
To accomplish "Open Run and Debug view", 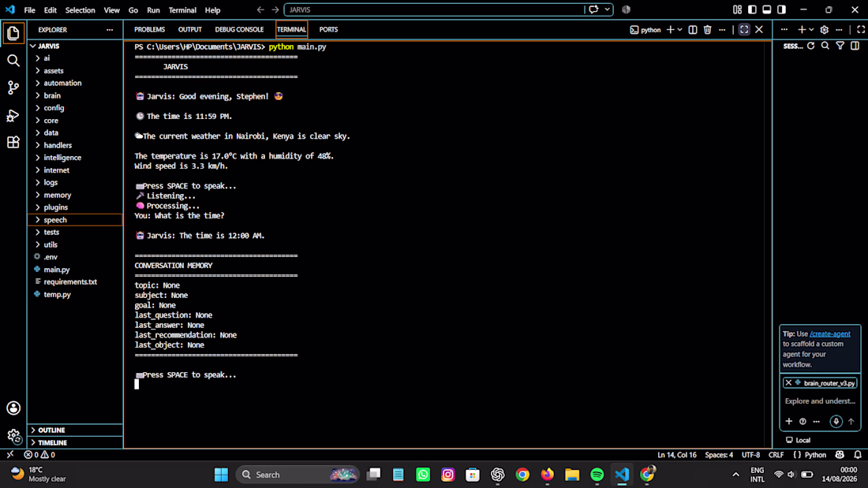I will [x=13, y=115].
